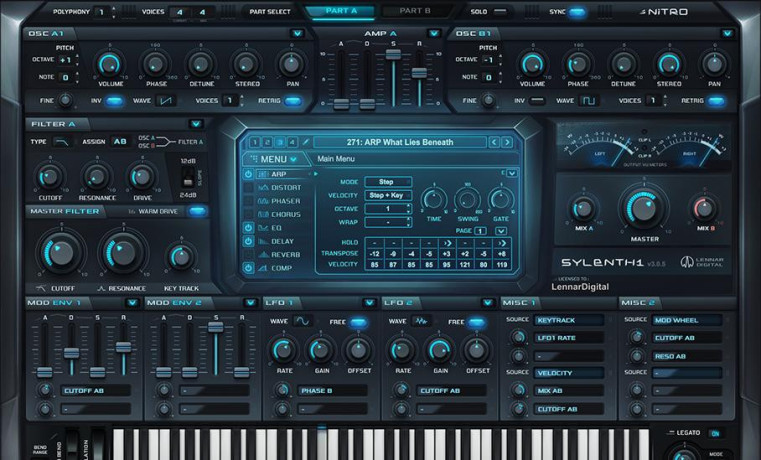Image resolution: width=761 pixels, height=460 pixels.
Task: Toggle the EQ effect power button
Action: pos(248,228)
